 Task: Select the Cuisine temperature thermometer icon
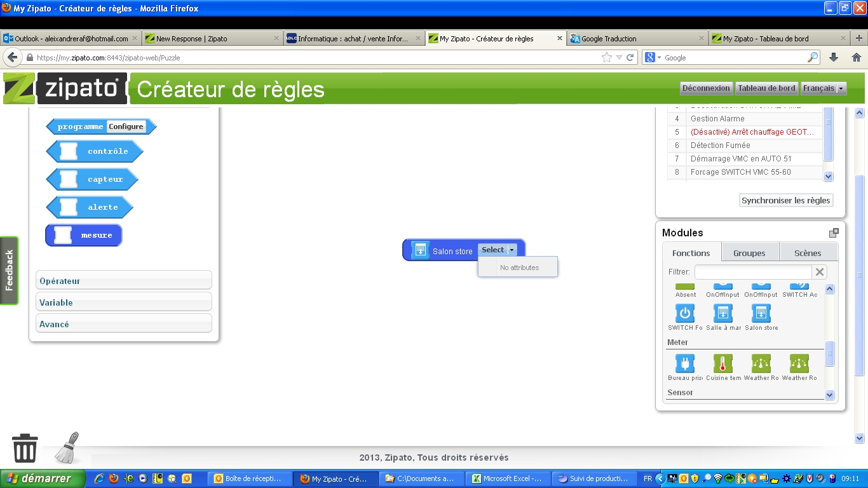[723, 363]
